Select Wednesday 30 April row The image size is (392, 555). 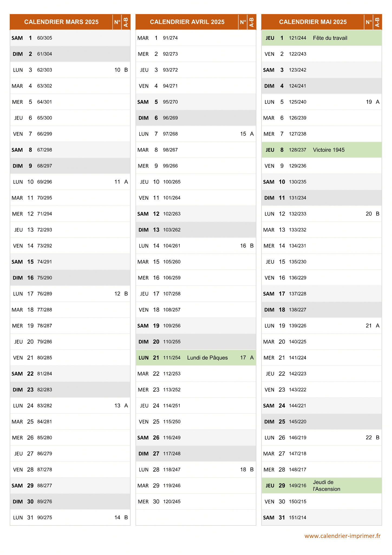tap(196, 502)
